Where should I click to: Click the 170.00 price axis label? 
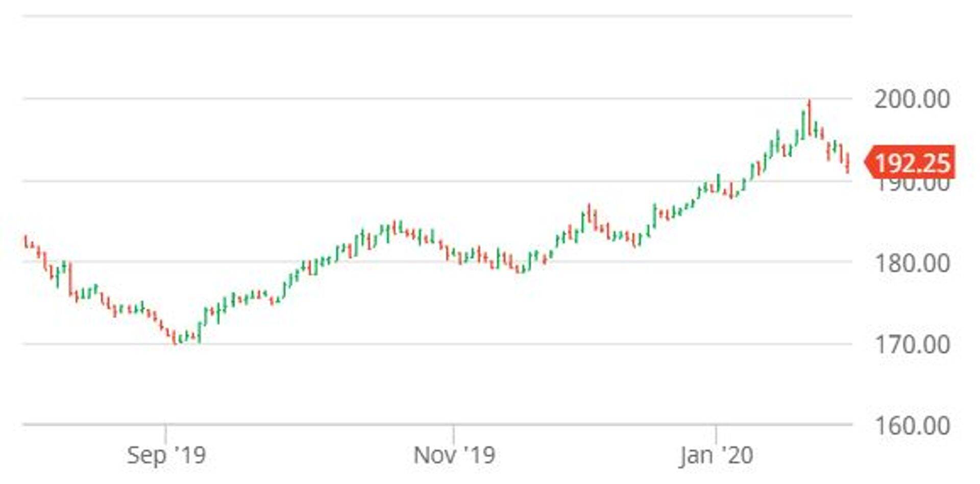(912, 345)
